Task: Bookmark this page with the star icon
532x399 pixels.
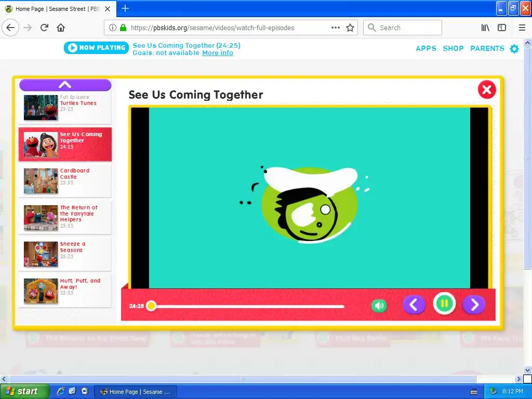Action: click(350, 28)
